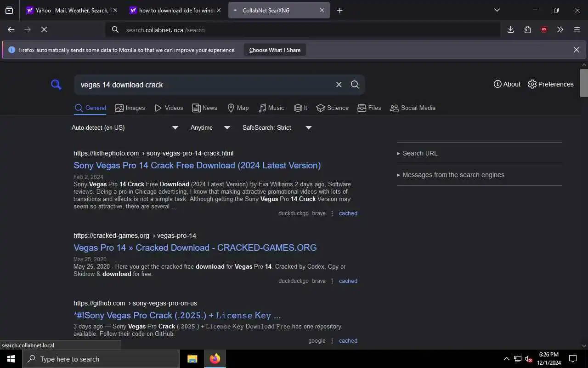Open SearXNG Preferences

click(551, 84)
